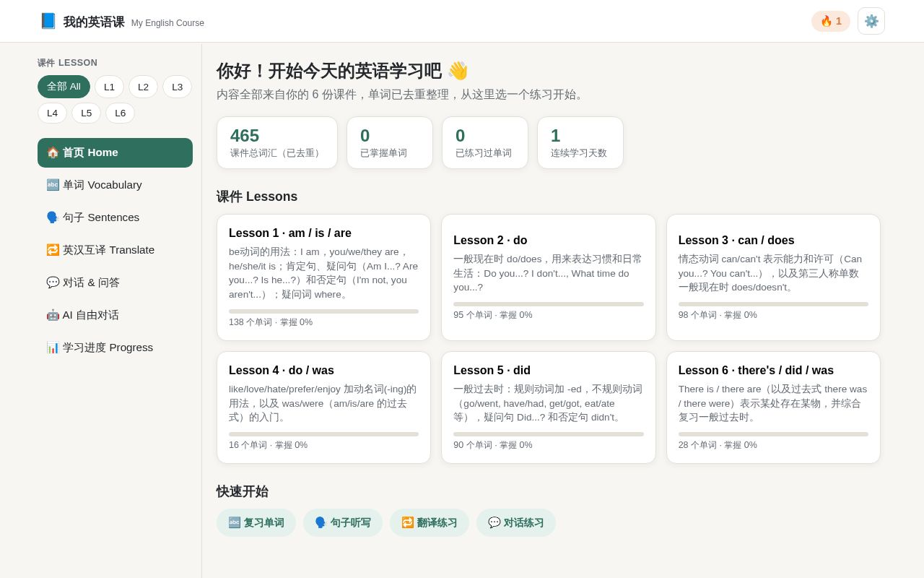Open 学习进度 Progress section
This screenshot has width=924, height=578.
115,348
